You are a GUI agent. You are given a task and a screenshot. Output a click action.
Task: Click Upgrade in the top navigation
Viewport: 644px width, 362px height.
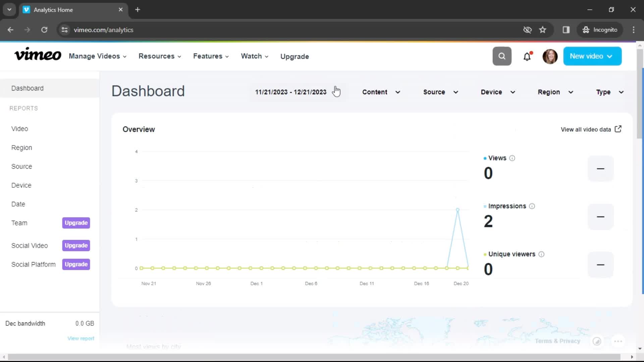294,56
